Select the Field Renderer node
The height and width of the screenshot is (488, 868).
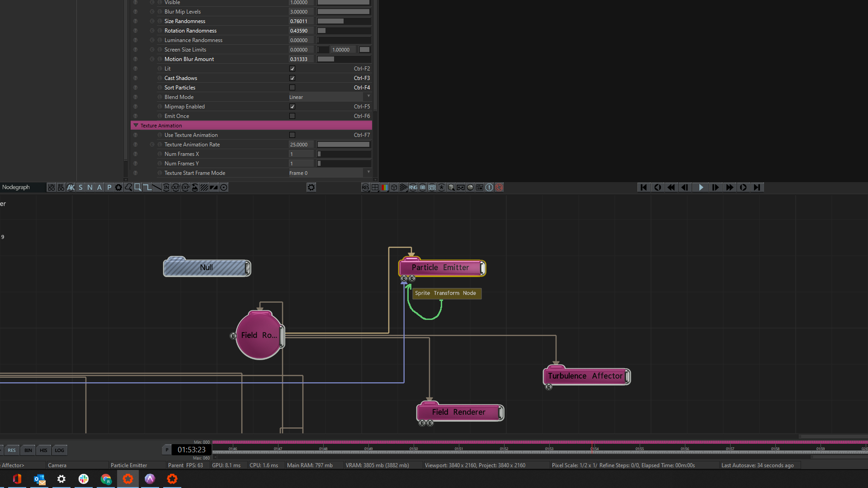click(x=459, y=412)
